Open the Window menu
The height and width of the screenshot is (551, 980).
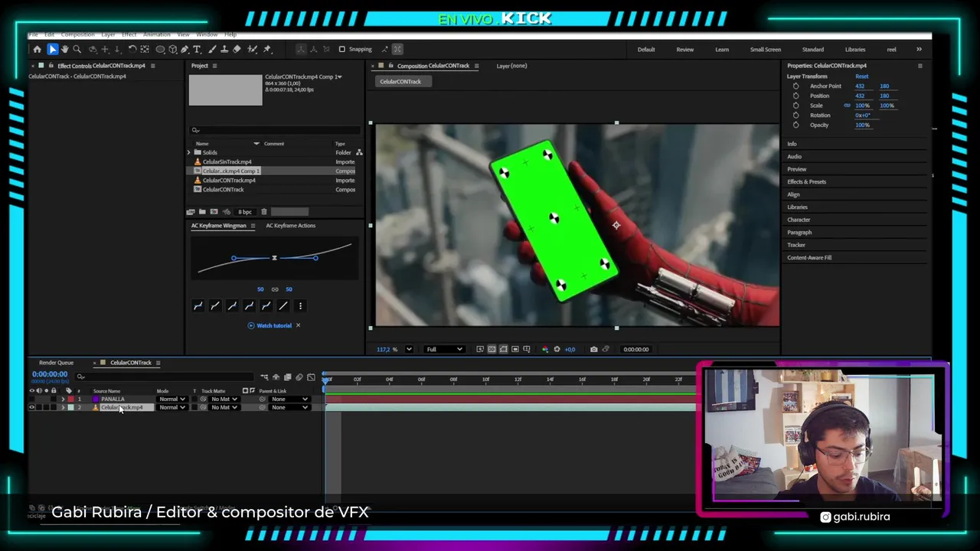207,34
